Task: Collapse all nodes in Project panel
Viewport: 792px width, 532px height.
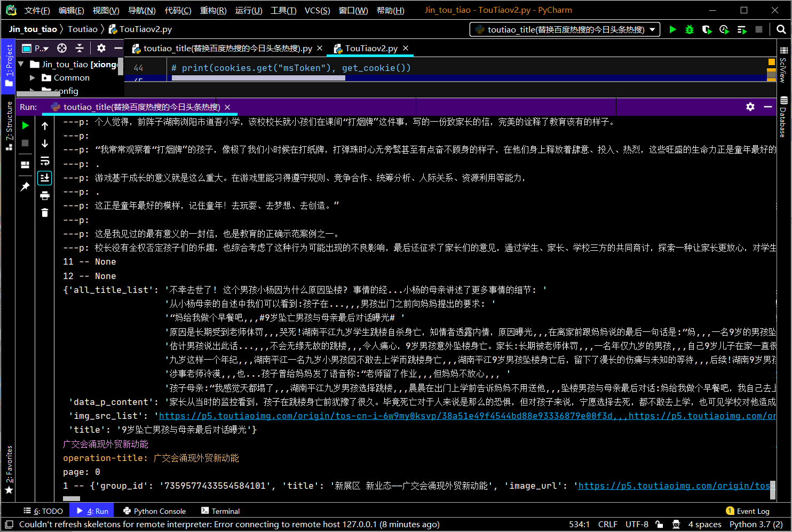Action: tap(80, 48)
